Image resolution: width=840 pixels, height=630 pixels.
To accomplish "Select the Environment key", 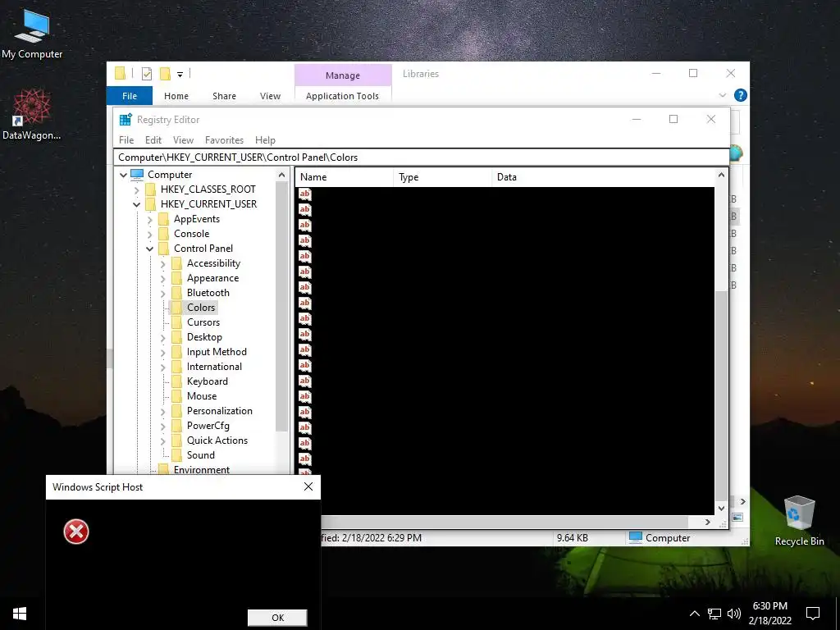I will pyautogui.click(x=202, y=469).
